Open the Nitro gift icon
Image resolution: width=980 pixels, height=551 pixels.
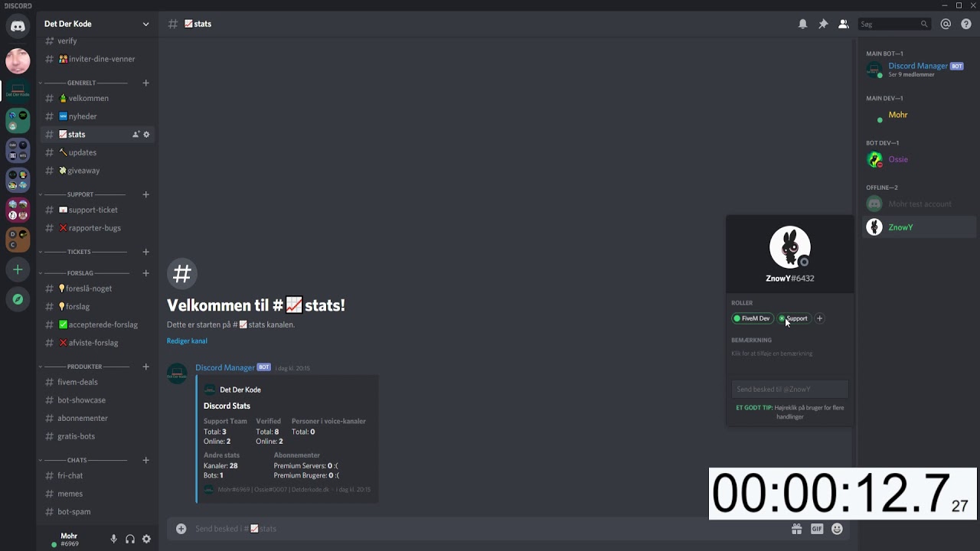click(796, 529)
